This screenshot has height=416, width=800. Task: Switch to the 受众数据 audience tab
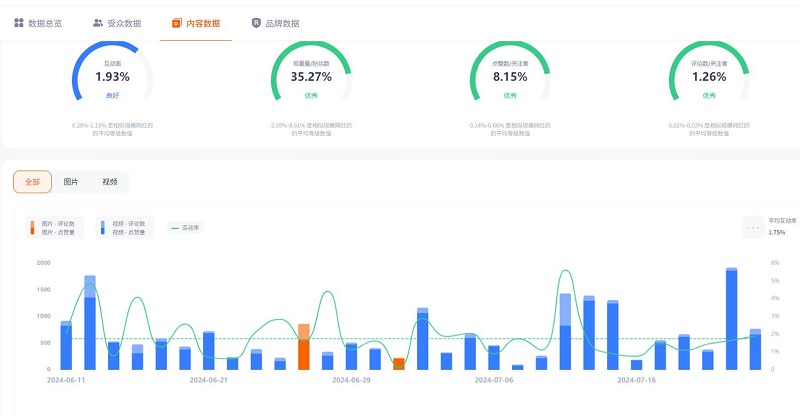point(116,22)
